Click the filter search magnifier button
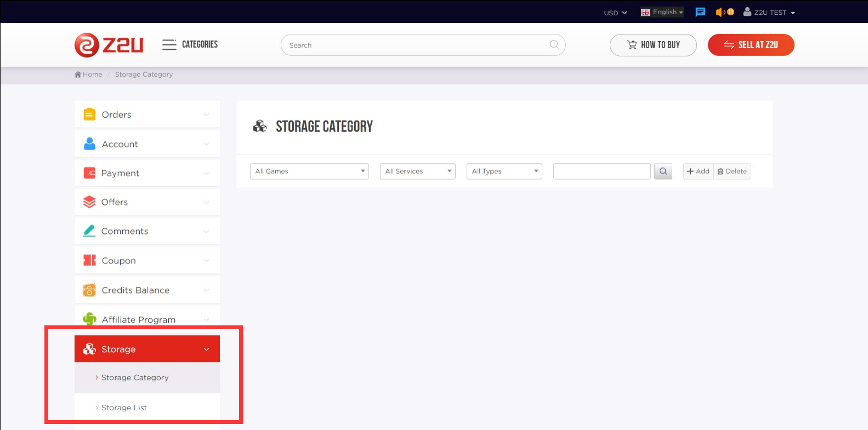Screen dimensions: 868x430 pyautogui.click(x=663, y=171)
